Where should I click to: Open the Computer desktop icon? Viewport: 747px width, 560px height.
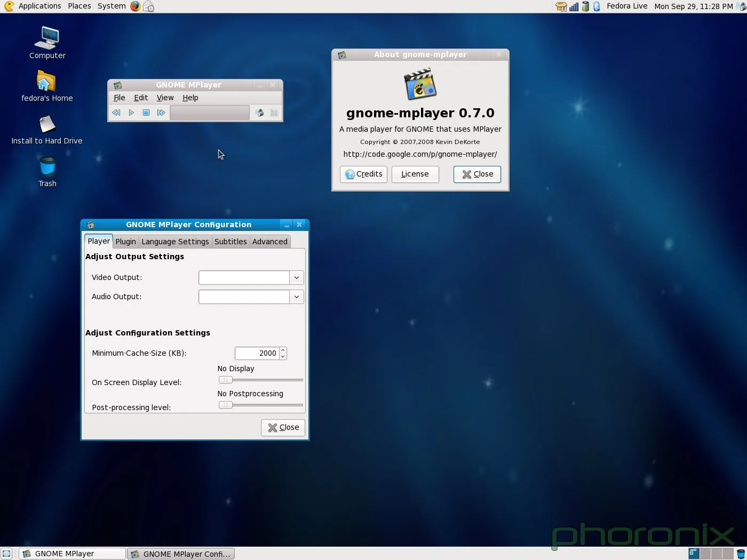pyautogui.click(x=47, y=43)
